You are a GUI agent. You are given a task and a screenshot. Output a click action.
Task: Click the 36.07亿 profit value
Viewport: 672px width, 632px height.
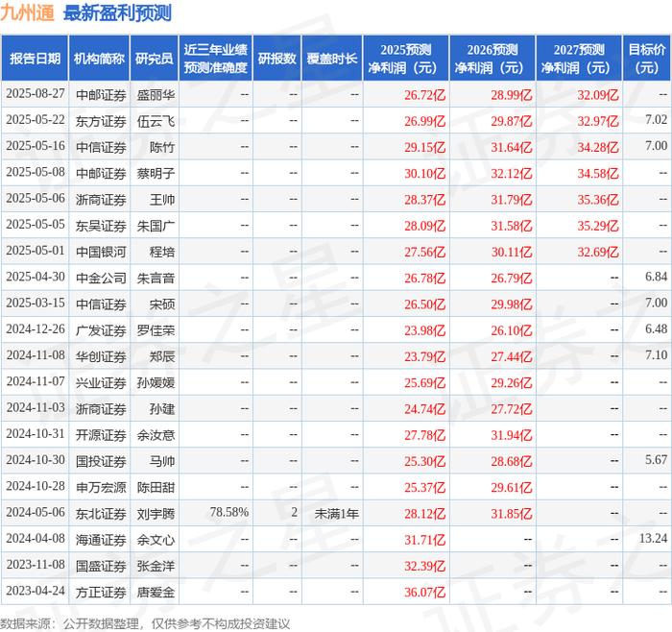[424, 592]
